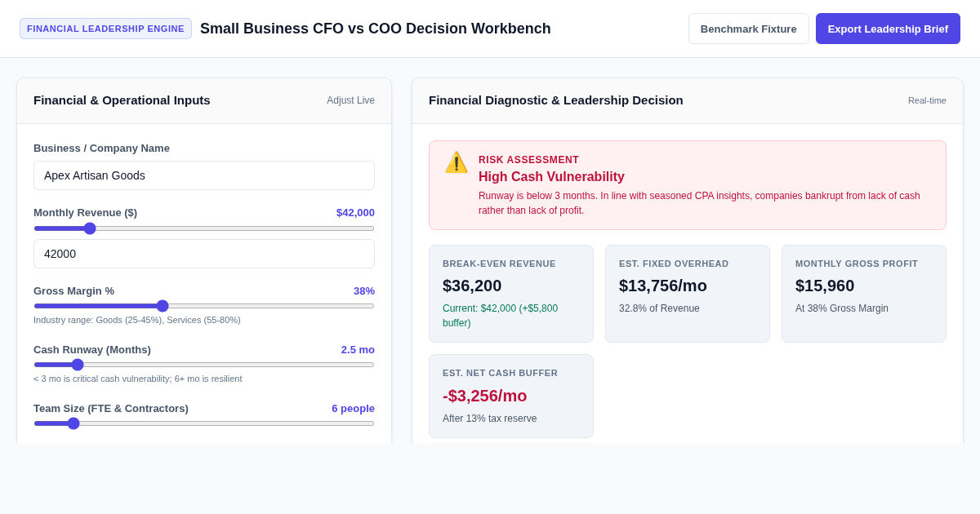Viewport: 980px width, 514px height.
Task: Select the 38% gross margin value
Action: click(x=364, y=291)
